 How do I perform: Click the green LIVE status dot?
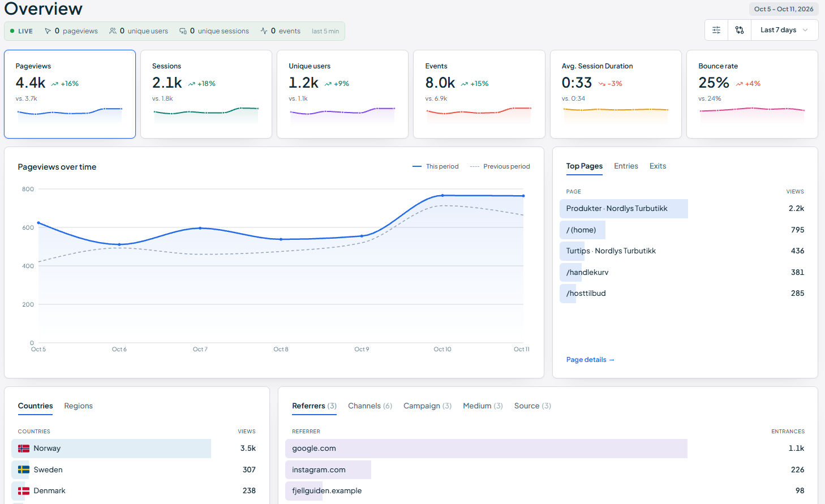(12, 31)
